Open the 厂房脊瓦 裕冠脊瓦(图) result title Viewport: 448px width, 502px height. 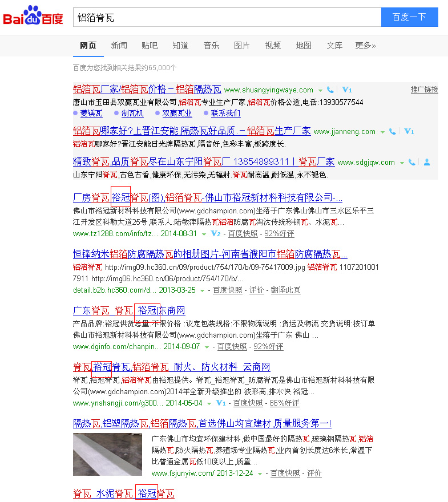point(208,197)
